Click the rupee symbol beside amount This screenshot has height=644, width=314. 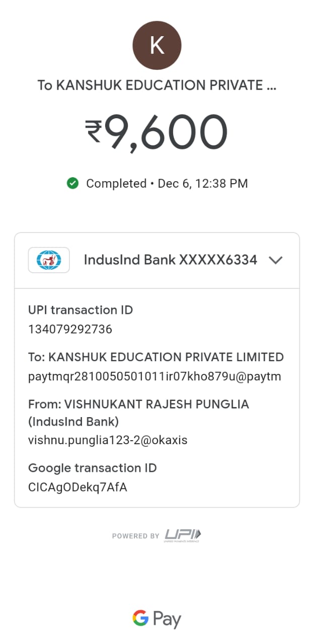point(94,132)
